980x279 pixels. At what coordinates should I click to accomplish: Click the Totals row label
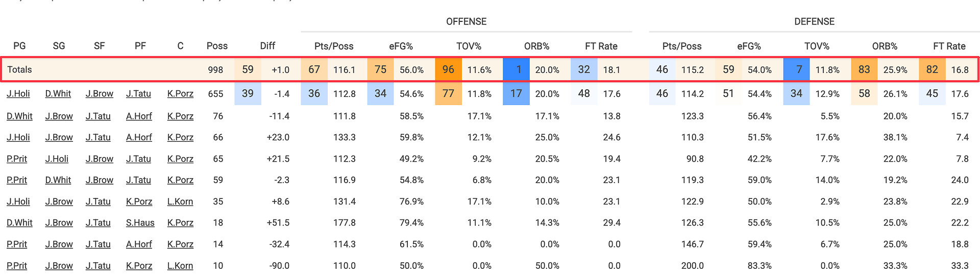[20, 69]
